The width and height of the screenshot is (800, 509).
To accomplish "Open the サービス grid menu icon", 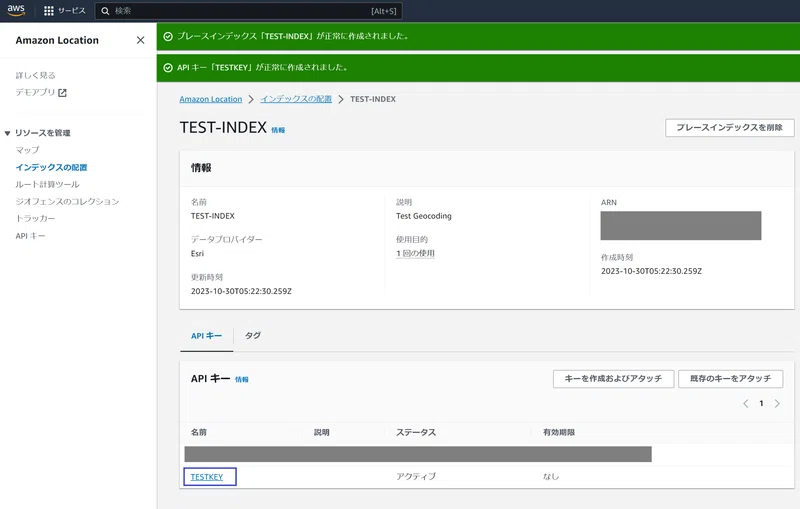I will pyautogui.click(x=48, y=11).
